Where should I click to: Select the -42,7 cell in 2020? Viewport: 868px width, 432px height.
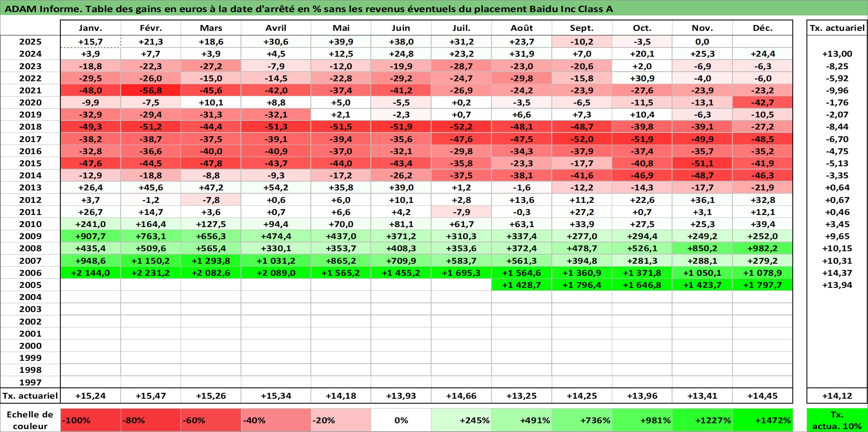click(762, 102)
